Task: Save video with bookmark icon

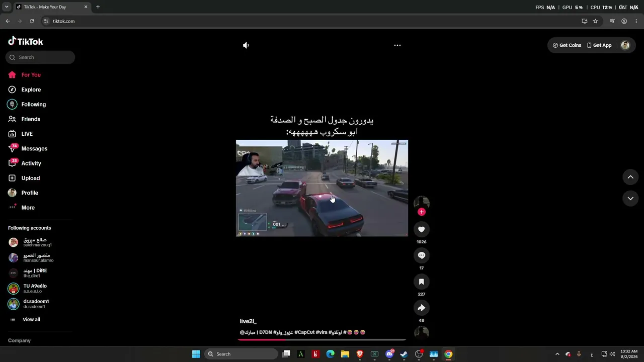Action: click(422, 282)
